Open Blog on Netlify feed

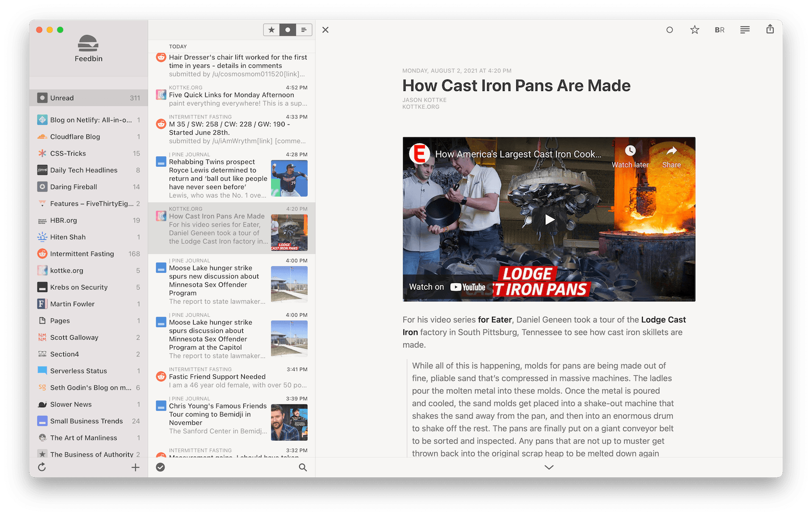click(x=88, y=120)
